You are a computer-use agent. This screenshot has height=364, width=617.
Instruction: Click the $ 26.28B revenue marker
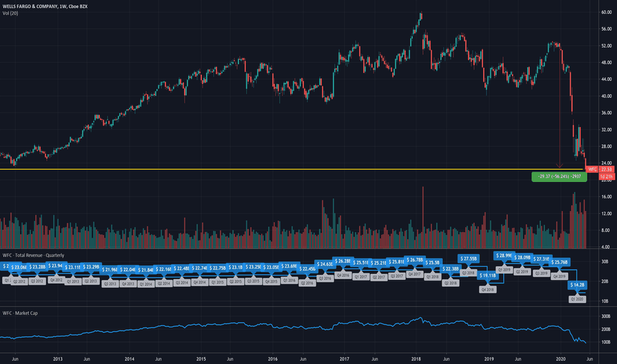[343, 261]
